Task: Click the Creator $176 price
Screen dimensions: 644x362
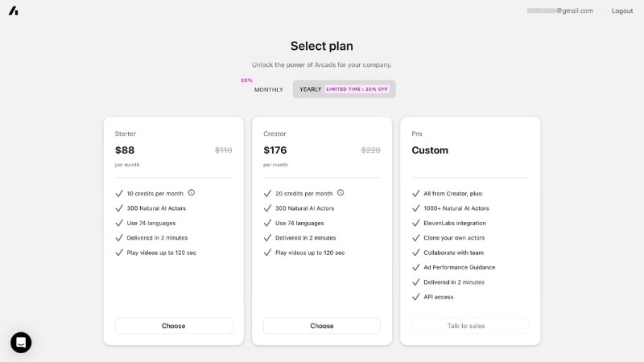Action: [275, 150]
